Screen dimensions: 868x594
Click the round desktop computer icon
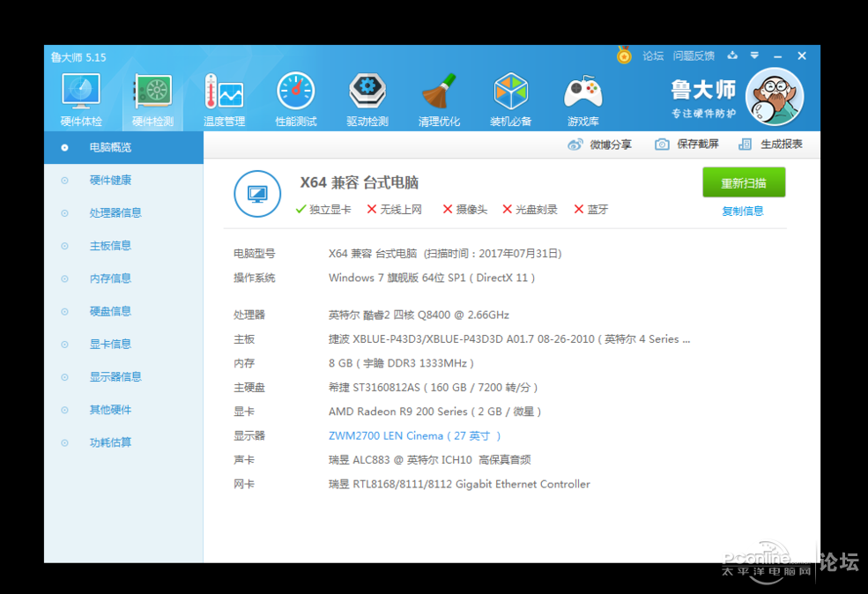257,194
